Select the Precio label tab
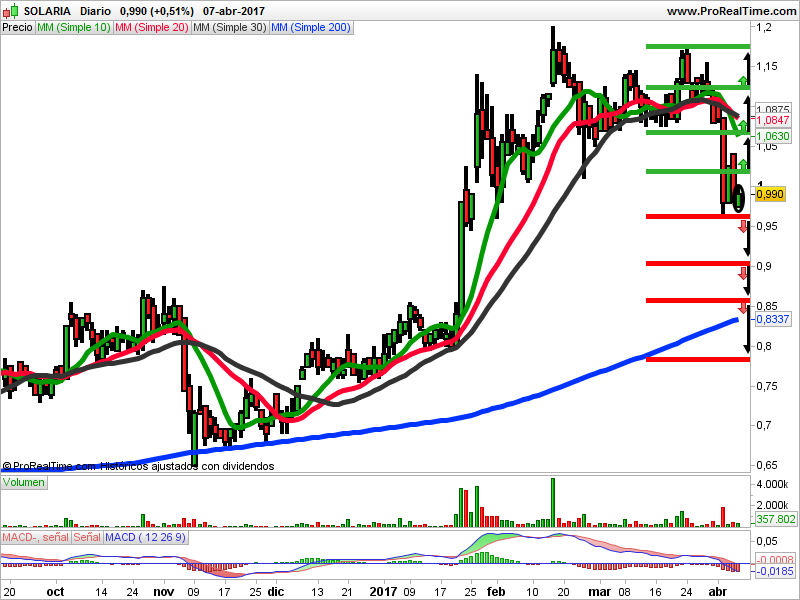Image resolution: width=800 pixels, height=600 pixels. pyautogui.click(x=17, y=28)
